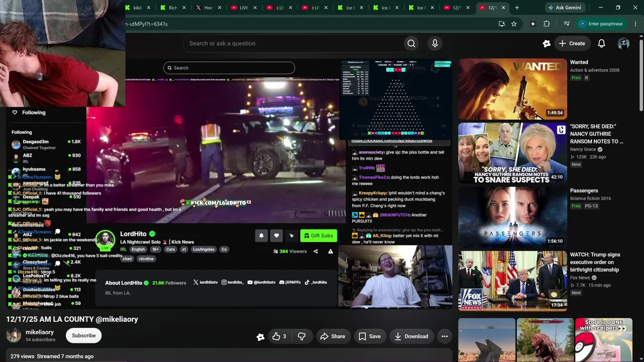Open the YouTube account avatar menu
The image size is (644, 362).
pos(623,43)
